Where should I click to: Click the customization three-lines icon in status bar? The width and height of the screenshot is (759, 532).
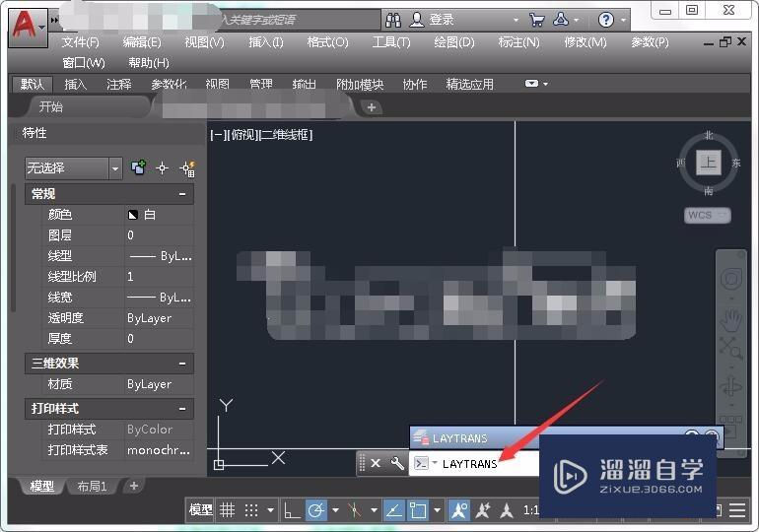point(737,510)
